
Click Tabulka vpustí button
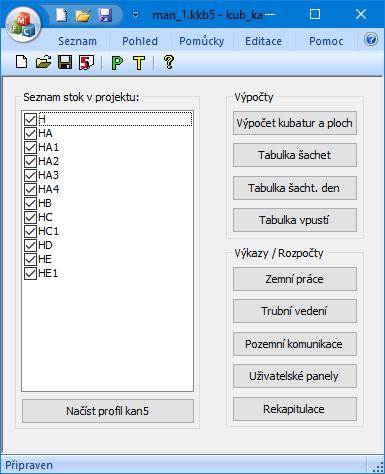click(x=295, y=220)
